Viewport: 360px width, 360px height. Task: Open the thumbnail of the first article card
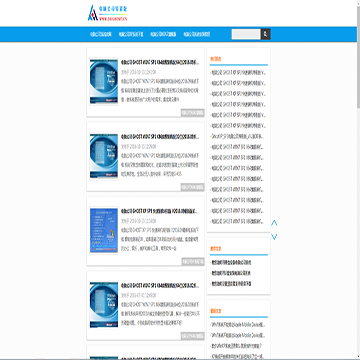[x=104, y=81]
